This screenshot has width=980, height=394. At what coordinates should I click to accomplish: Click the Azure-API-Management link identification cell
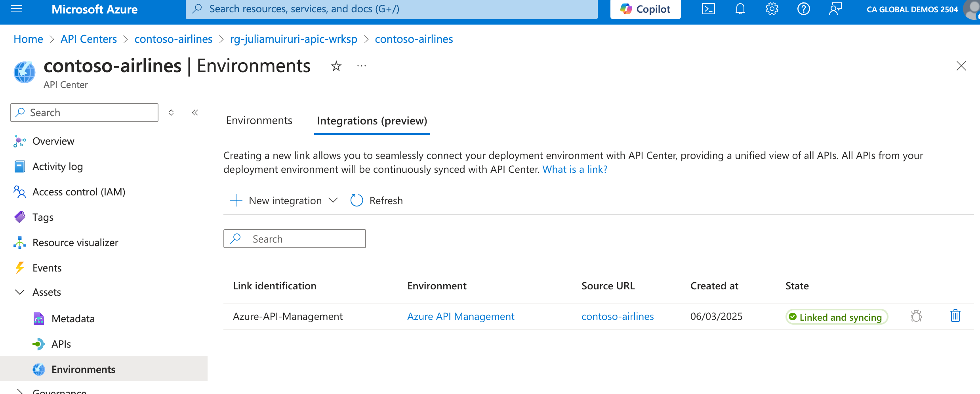[x=288, y=316]
